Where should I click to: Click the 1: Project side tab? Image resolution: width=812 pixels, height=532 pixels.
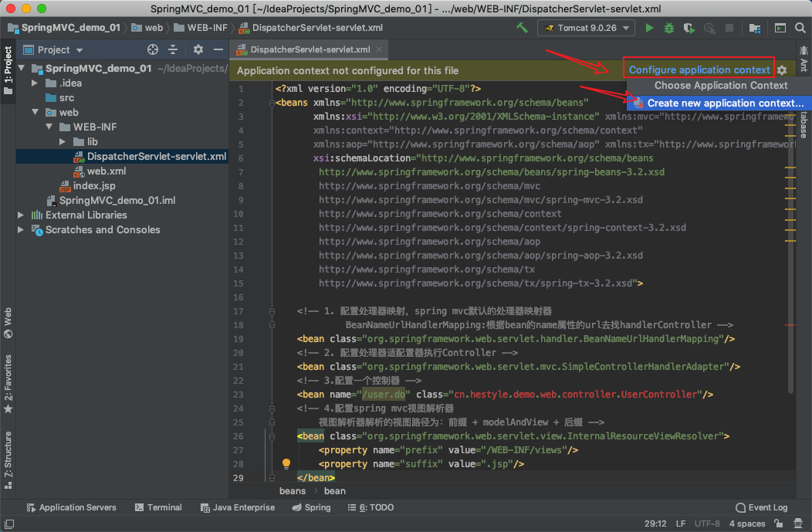[x=8, y=71]
